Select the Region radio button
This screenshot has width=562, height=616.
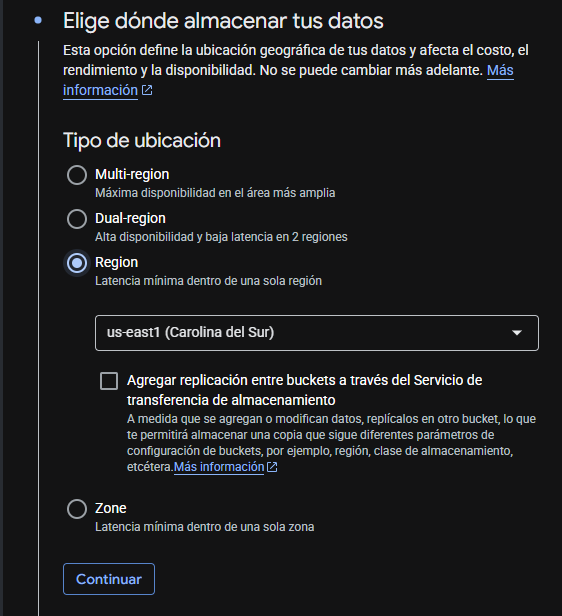point(77,263)
